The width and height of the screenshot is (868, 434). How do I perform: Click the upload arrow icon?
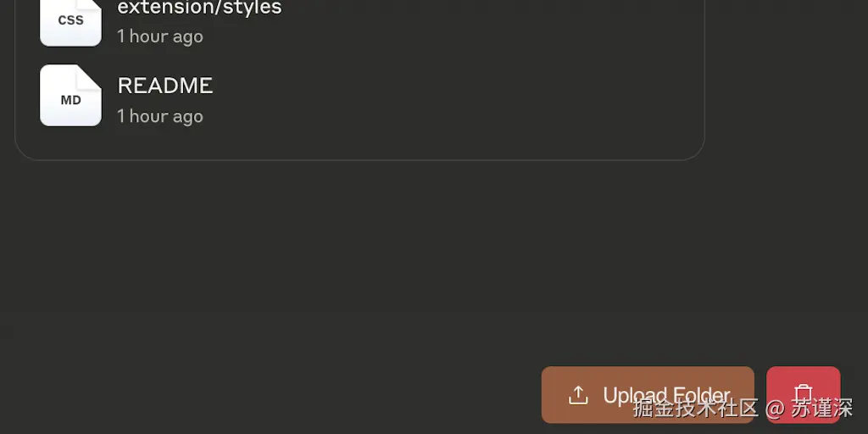click(x=578, y=395)
